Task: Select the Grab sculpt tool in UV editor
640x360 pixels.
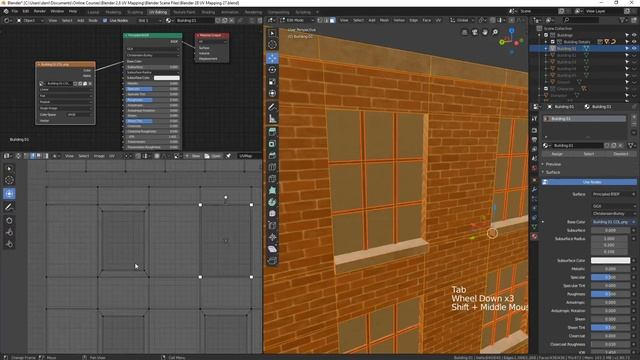Action: tap(9, 220)
